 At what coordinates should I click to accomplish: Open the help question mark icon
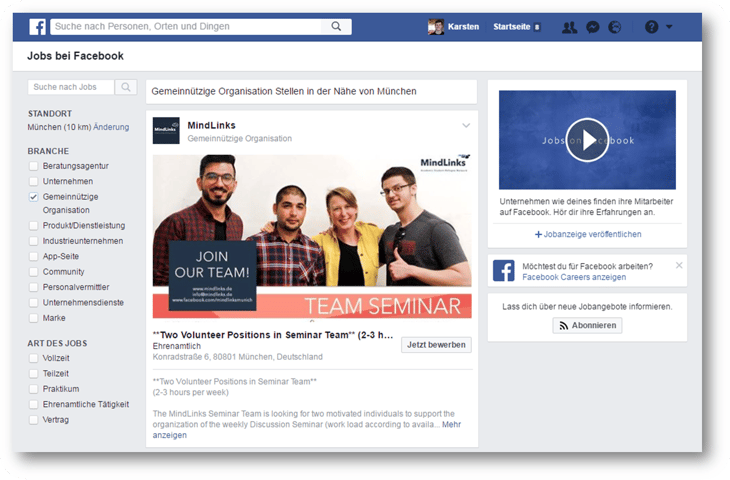651,27
